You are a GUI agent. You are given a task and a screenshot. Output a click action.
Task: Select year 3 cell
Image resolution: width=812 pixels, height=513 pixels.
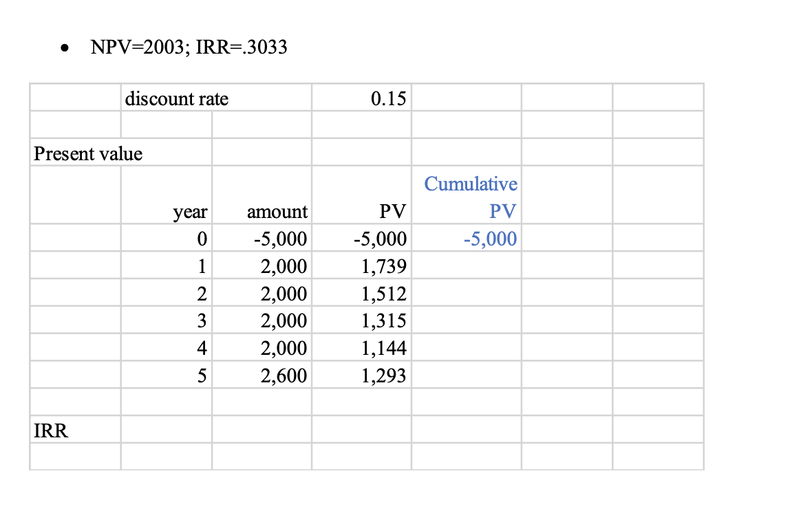pos(167,320)
